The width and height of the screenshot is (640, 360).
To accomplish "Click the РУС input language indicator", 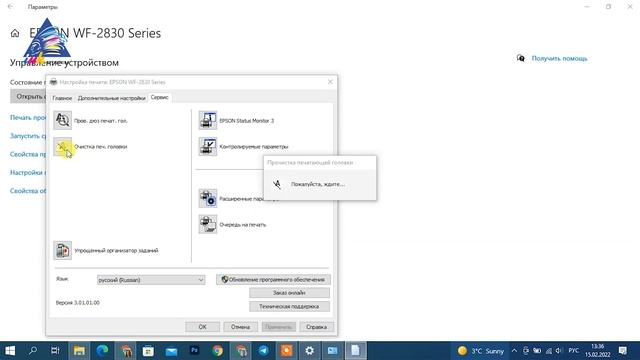I will (573, 351).
